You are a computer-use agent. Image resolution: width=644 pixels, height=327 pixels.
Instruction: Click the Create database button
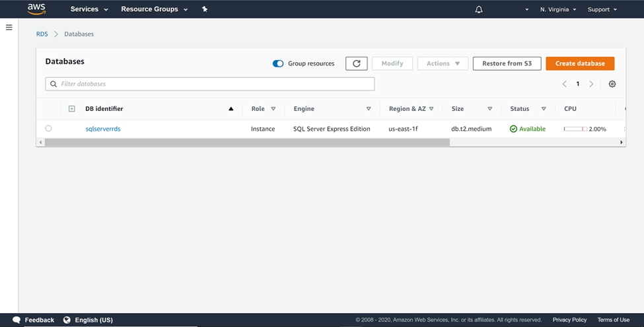(x=580, y=63)
